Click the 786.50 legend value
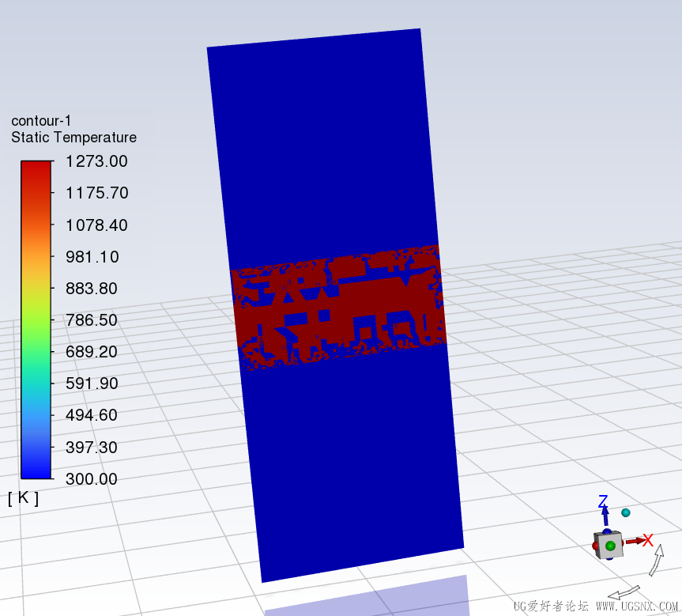Viewport: 682px width, 616px height. tap(92, 320)
